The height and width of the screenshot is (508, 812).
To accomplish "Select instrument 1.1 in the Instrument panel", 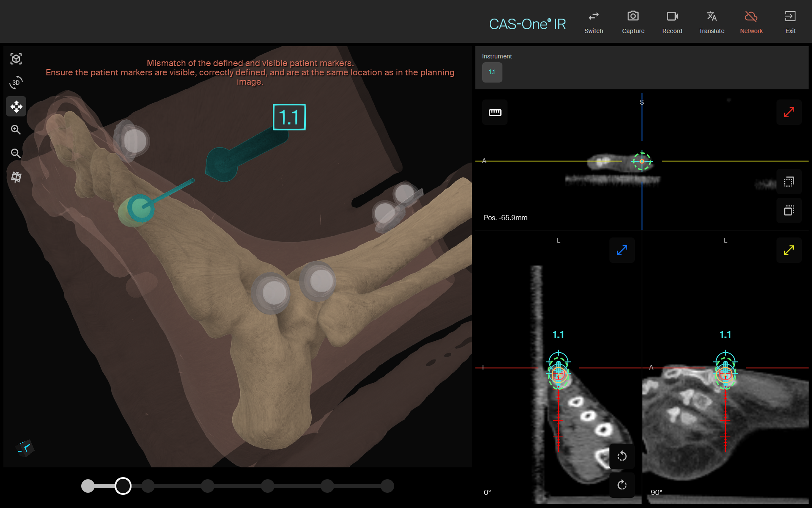I will coord(492,72).
